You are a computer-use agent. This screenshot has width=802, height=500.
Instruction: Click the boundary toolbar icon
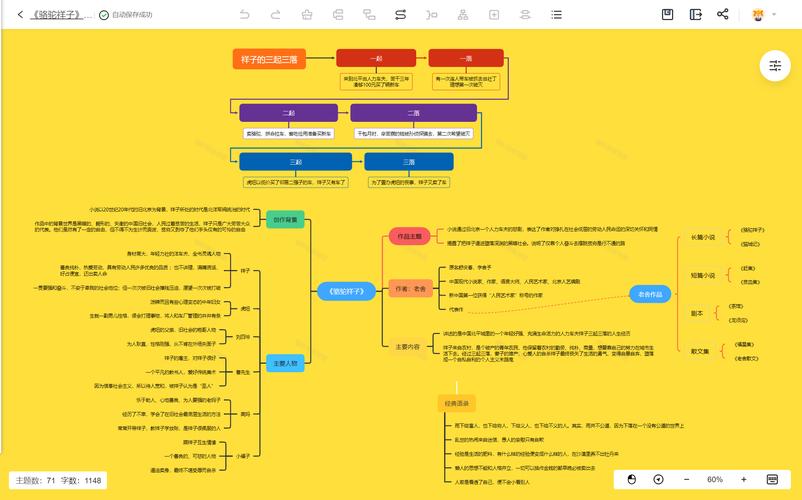point(525,15)
